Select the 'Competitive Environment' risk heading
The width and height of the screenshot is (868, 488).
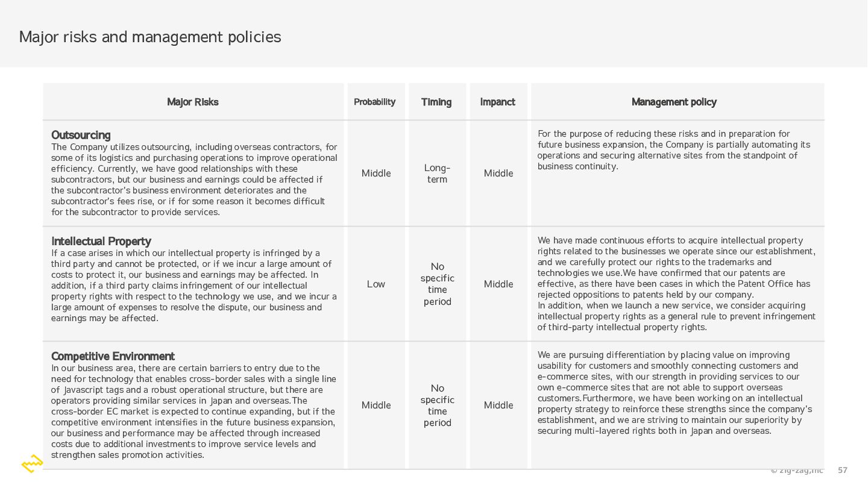point(113,356)
